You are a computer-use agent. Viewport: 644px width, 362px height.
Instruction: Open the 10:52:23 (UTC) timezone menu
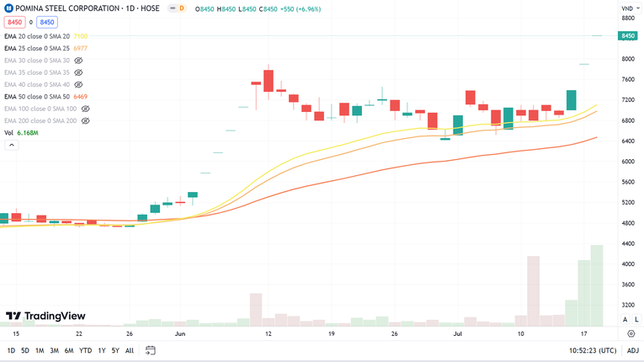[593, 350]
